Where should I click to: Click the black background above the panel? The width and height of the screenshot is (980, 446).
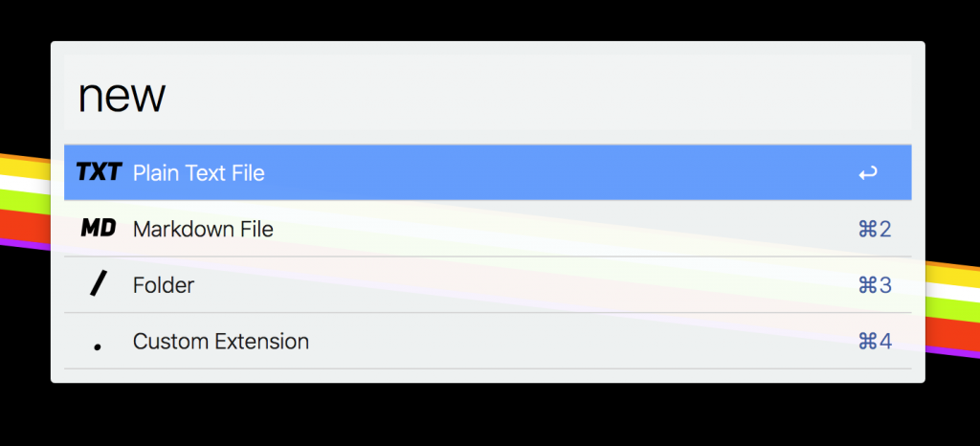pos(479,19)
